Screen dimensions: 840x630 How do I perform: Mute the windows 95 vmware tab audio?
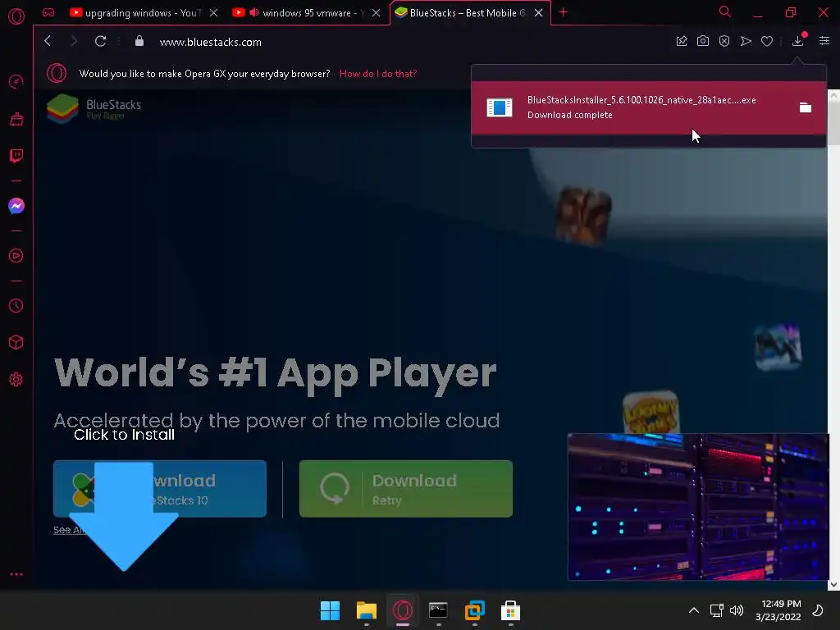pos(254,12)
